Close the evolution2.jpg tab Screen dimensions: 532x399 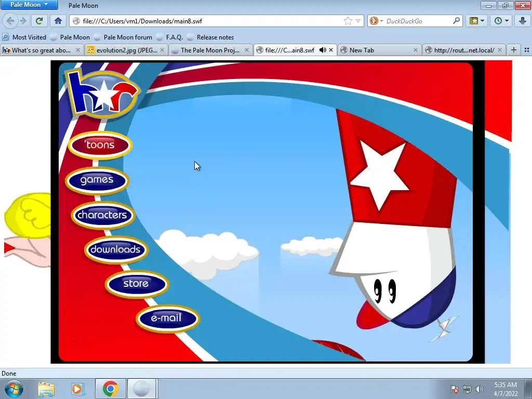[162, 50]
